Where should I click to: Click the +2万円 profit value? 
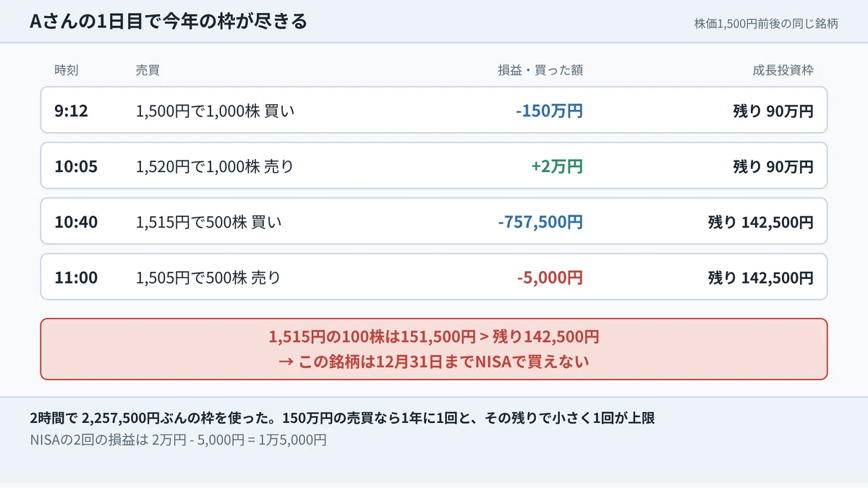pos(557,167)
